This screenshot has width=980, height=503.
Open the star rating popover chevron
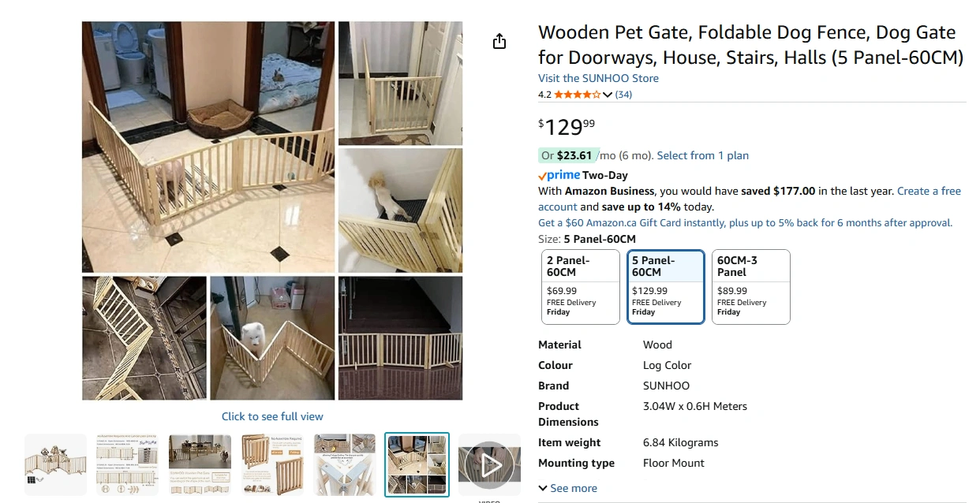(608, 95)
